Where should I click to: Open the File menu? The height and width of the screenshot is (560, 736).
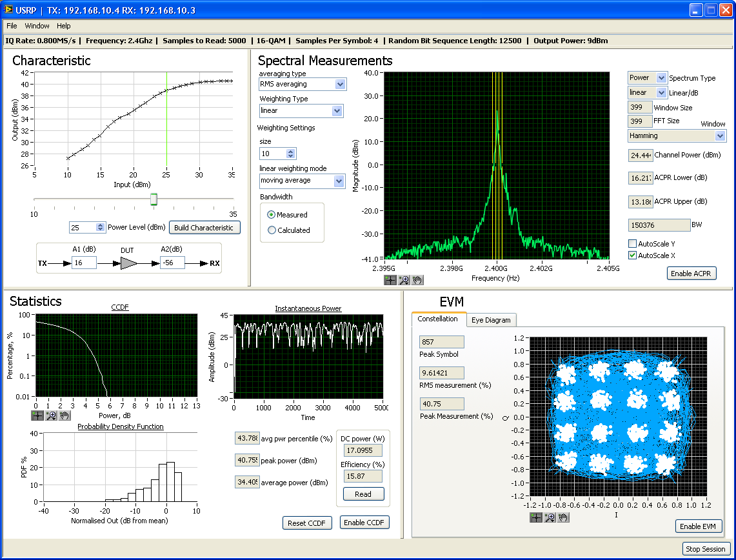click(12, 26)
